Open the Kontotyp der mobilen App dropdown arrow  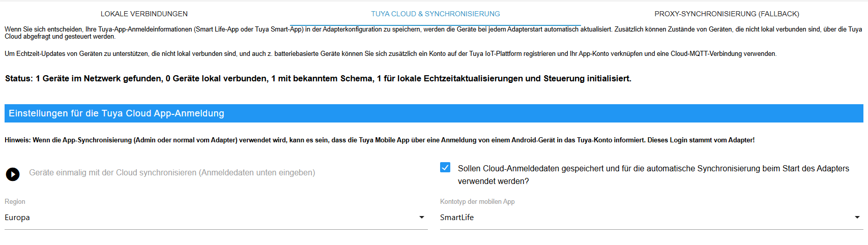(x=857, y=218)
